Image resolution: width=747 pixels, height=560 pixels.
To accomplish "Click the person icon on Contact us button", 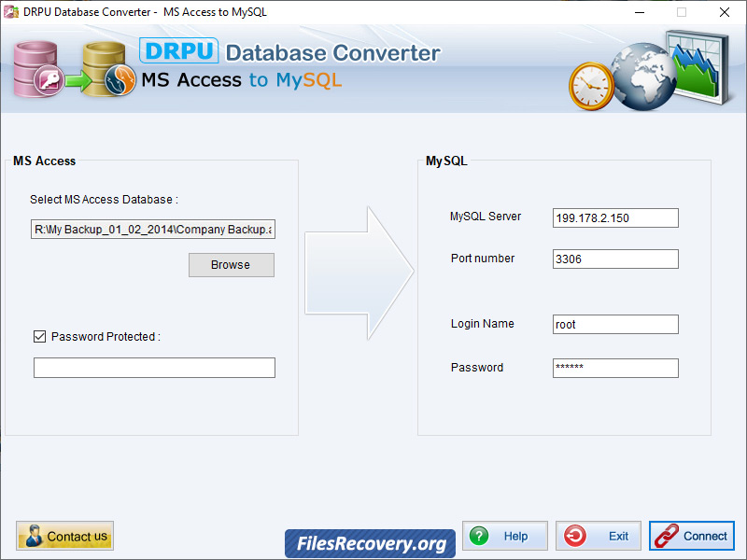I will click(36, 535).
